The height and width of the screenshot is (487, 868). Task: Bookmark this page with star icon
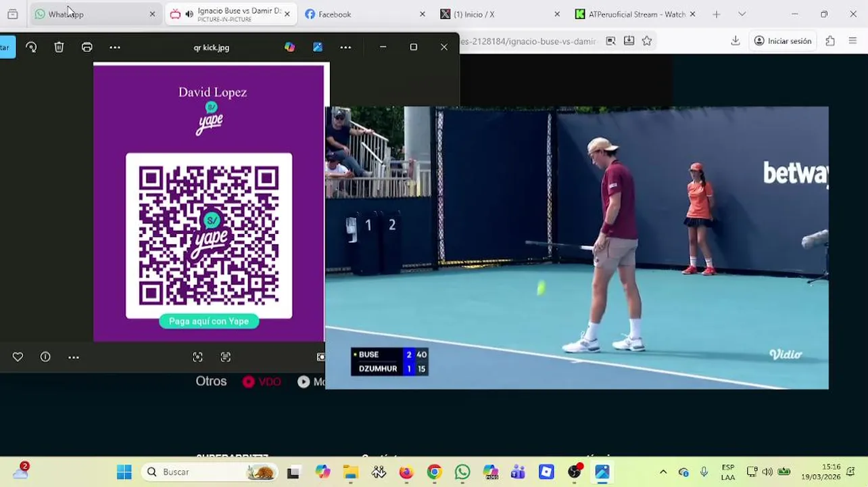tap(647, 41)
